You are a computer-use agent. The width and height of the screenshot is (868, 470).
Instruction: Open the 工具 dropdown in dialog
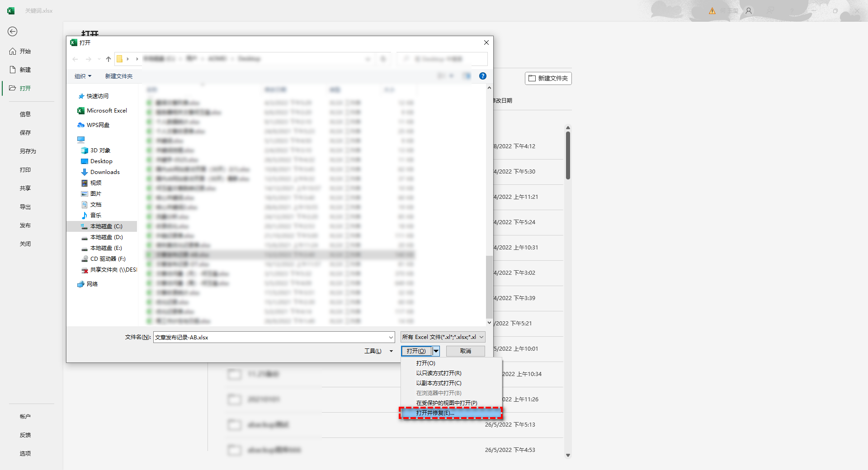tap(378, 351)
